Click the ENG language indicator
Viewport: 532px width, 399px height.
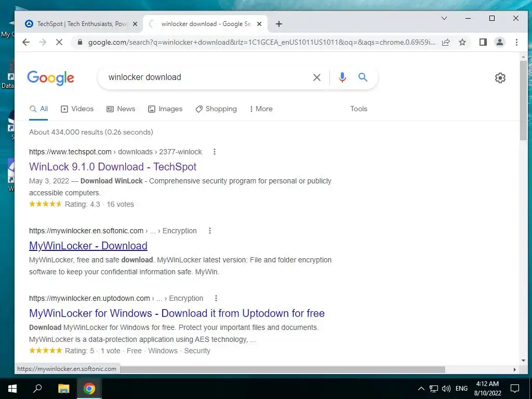click(461, 389)
